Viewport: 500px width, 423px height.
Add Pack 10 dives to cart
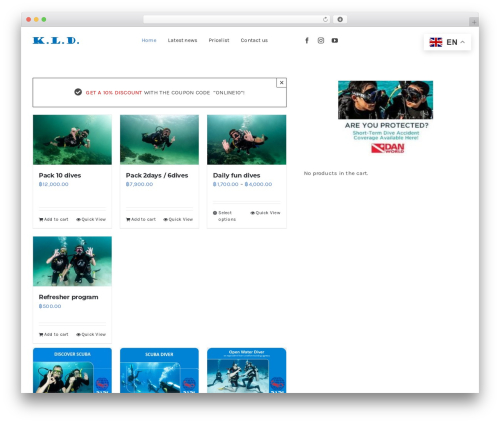point(54,219)
